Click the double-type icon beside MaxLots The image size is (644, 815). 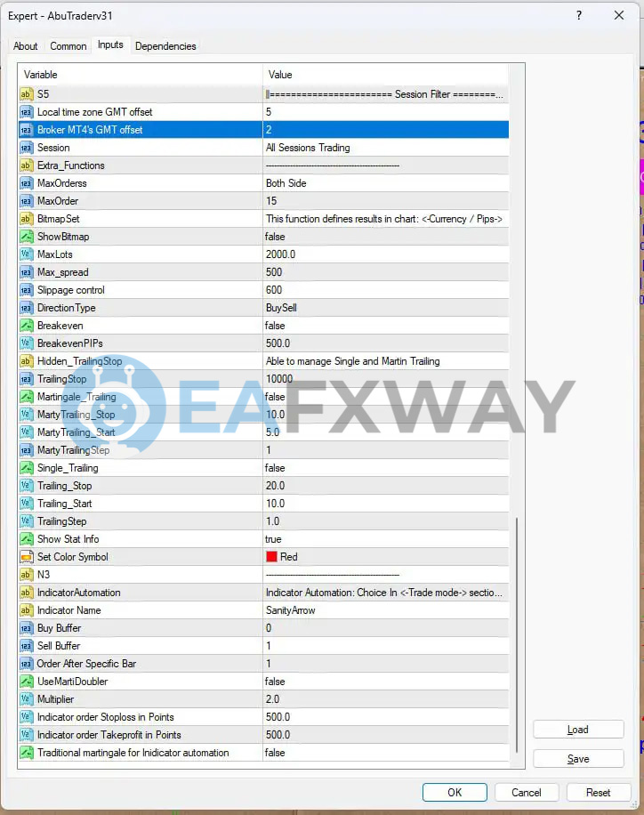[26, 254]
